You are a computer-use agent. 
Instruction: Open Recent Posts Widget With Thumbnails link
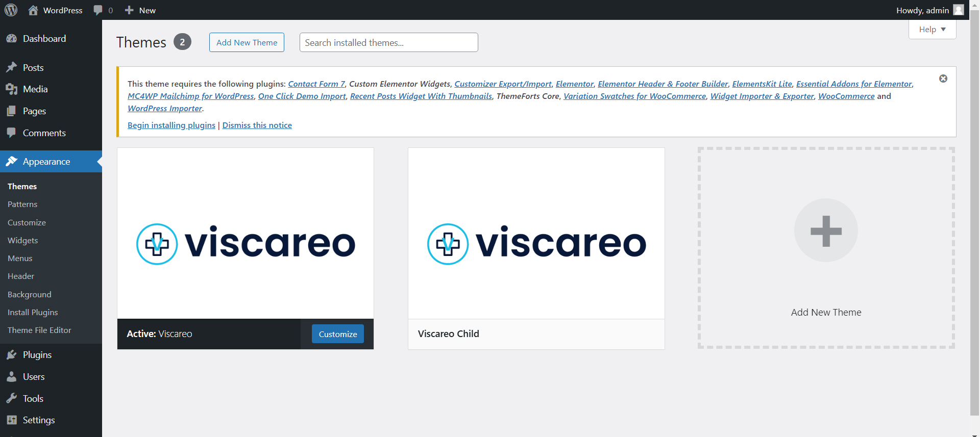(x=421, y=96)
